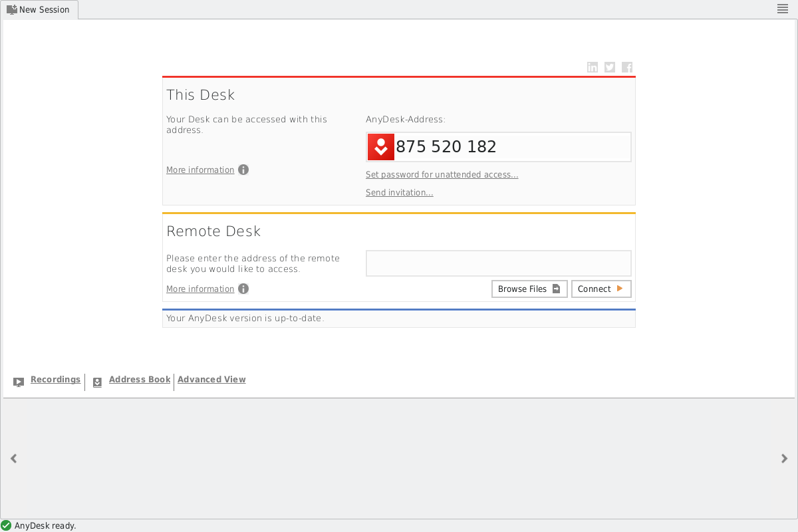The height and width of the screenshot is (532, 798).
Task: Click the Twitter share icon
Action: [609, 67]
